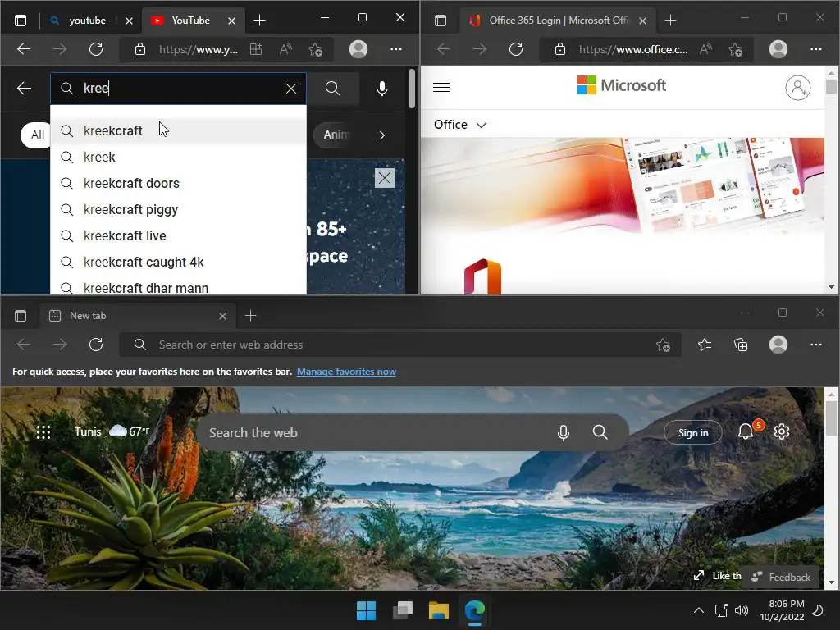This screenshot has width=840, height=630.
Task: Click 'Search or enter web address' bar
Action: coord(400,345)
